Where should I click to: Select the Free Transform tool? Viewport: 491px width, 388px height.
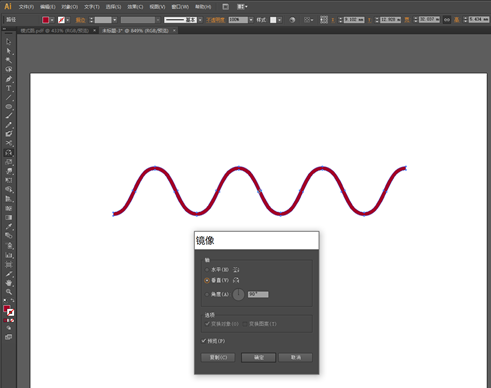9,180
